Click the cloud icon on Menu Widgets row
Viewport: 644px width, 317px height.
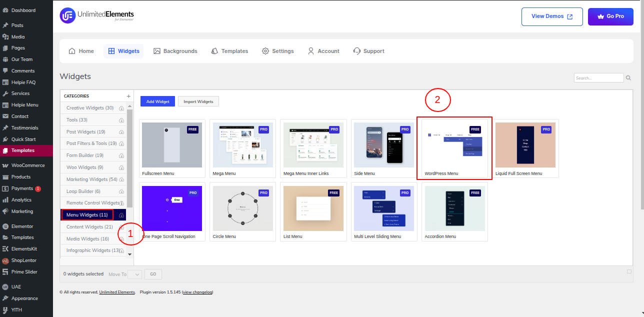point(121,215)
